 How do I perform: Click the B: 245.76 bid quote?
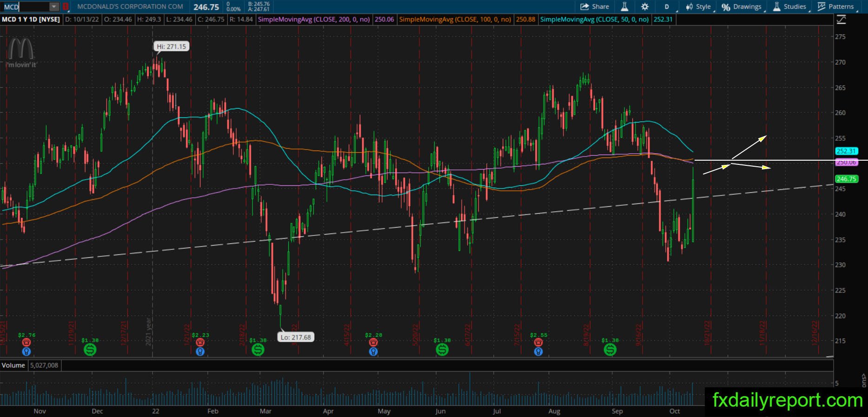[x=259, y=4]
